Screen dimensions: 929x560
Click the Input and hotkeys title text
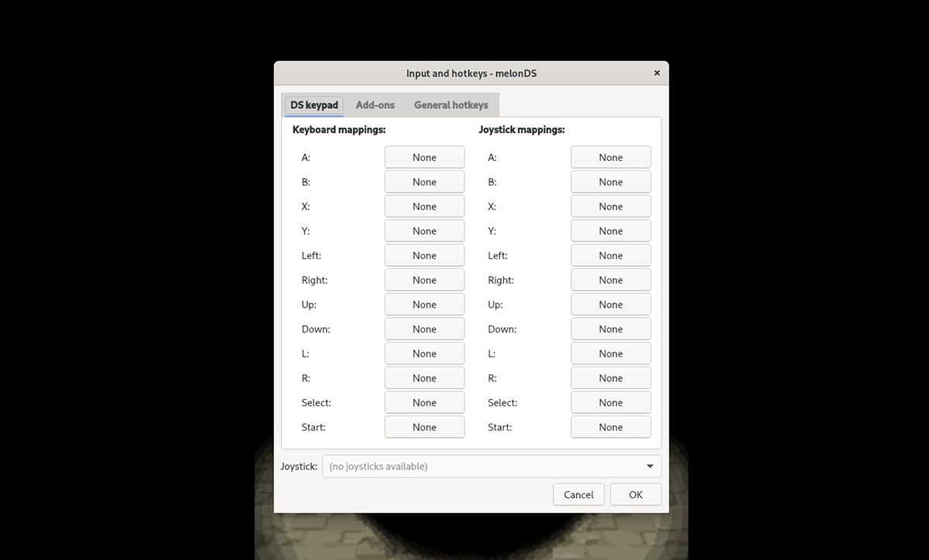point(471,73)
